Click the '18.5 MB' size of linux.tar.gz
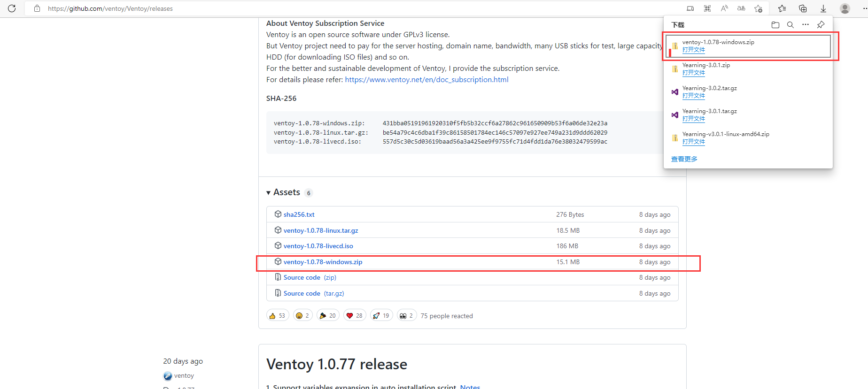 click(x=568, y=230)
